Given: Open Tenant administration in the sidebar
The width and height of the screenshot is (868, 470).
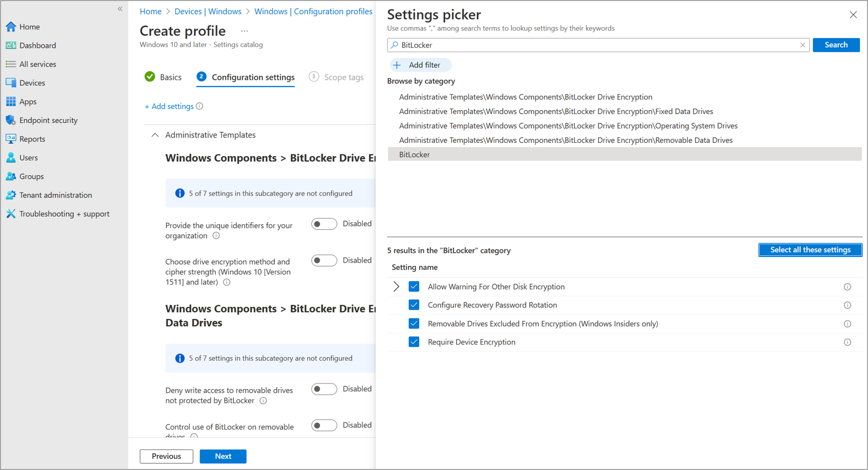Looking at the screenshot, I should click(x=55, y=195).
